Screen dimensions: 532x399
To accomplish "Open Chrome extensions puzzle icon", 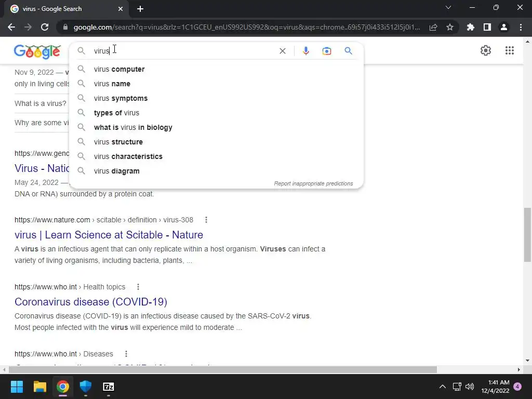I will coord(470,27).
